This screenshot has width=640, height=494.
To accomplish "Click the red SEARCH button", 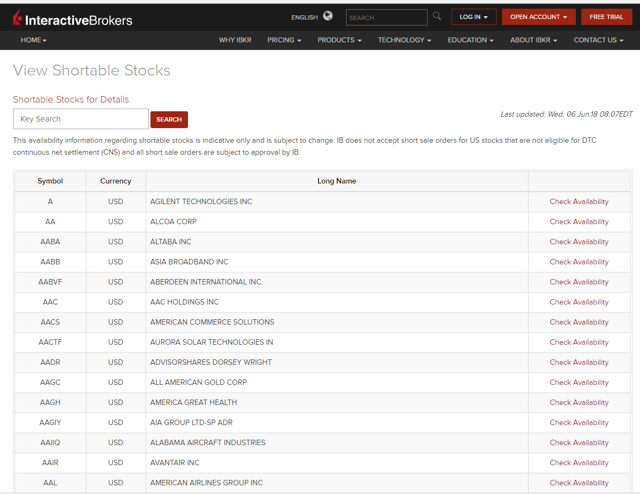I will tap(169, 119).
